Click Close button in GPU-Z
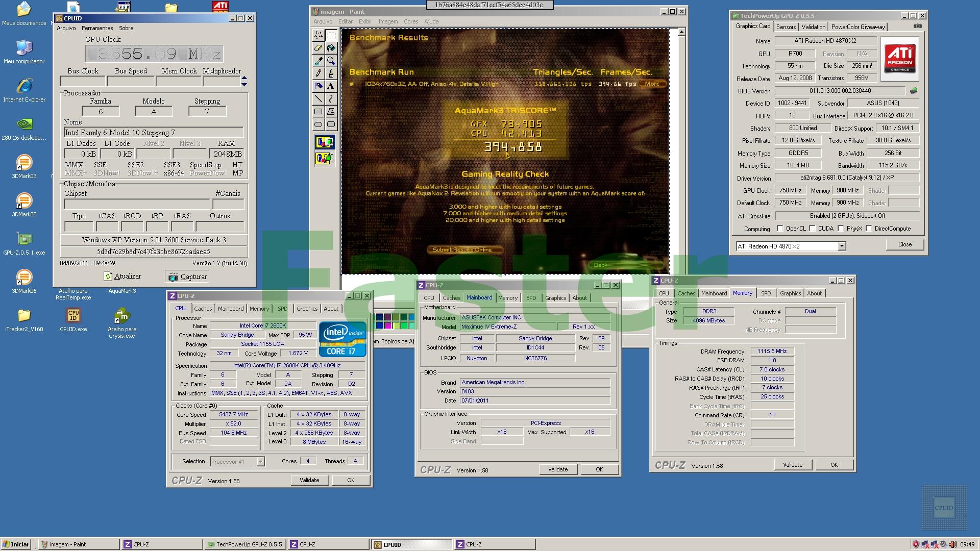980x551 pixels. [904, 244]
